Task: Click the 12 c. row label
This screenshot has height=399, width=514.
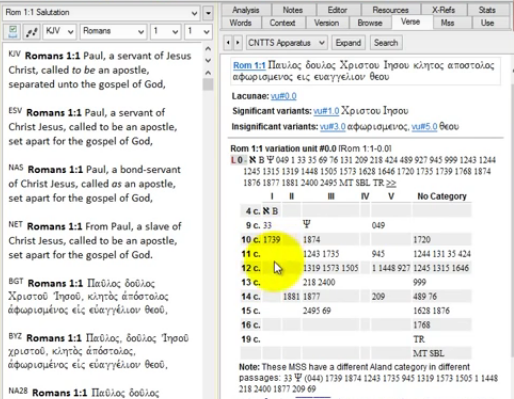Action: [x=251, y=268]
